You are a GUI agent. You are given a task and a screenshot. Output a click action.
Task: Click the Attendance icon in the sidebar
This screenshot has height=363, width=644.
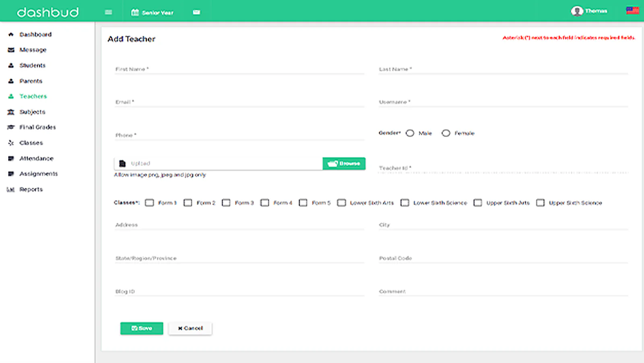pyautogui.click(x=11, y=158)
